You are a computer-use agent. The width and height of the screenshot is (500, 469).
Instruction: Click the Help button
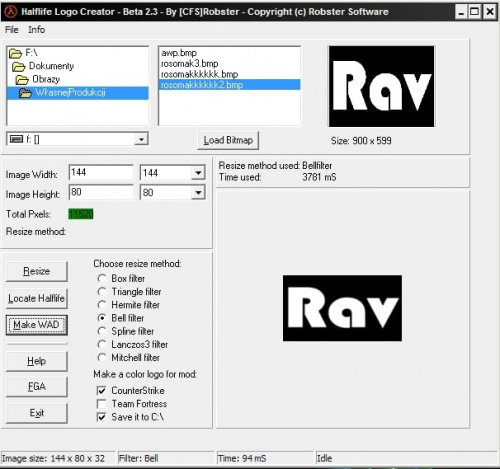(37, 361)
